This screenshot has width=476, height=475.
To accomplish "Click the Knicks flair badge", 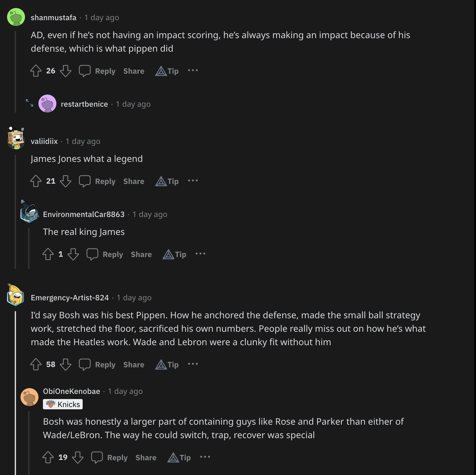I will [63, 404].
